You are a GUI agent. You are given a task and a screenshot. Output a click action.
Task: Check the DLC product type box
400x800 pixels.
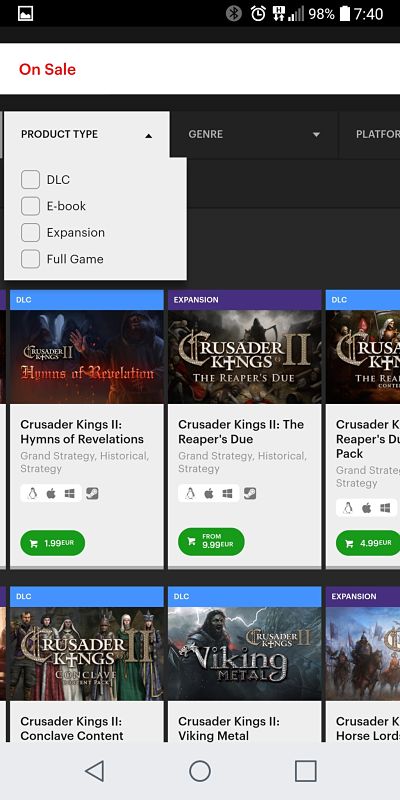[31, 180]
